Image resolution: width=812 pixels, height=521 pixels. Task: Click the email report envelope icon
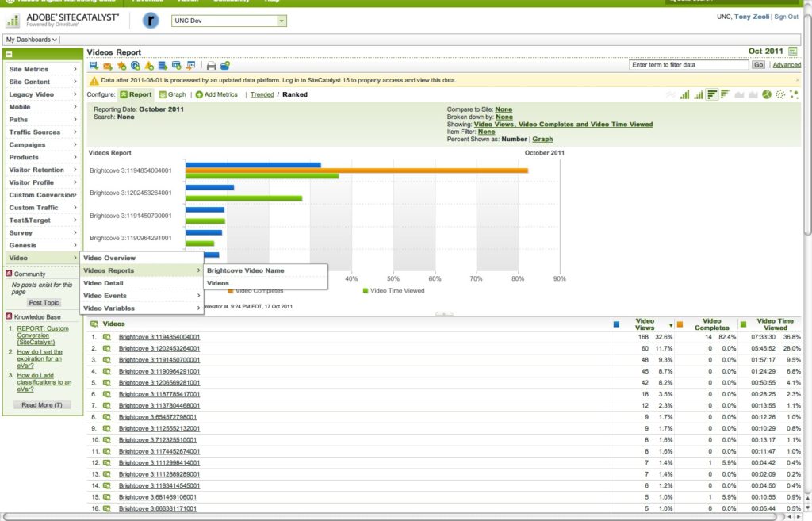tap(108, 65)
